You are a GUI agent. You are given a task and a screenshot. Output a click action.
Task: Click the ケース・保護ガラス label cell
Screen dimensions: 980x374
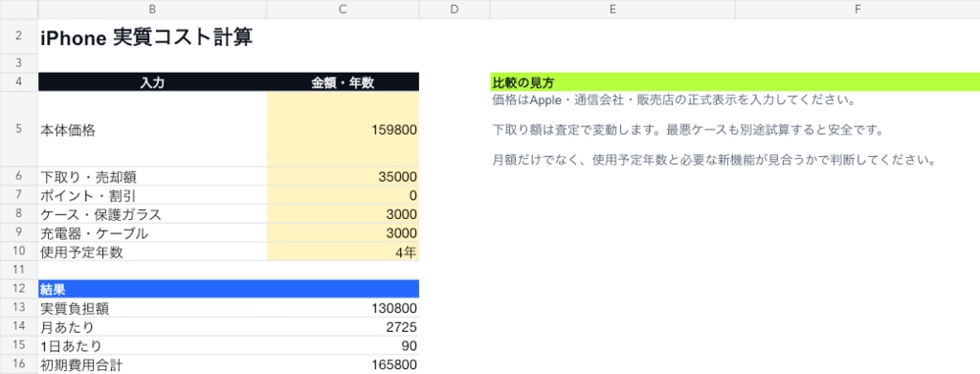click(x=152, y=214)
